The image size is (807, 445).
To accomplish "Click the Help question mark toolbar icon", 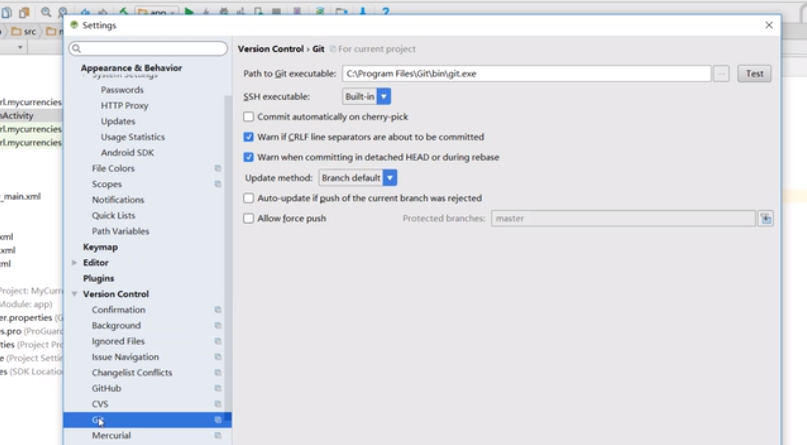I will 385,11.
